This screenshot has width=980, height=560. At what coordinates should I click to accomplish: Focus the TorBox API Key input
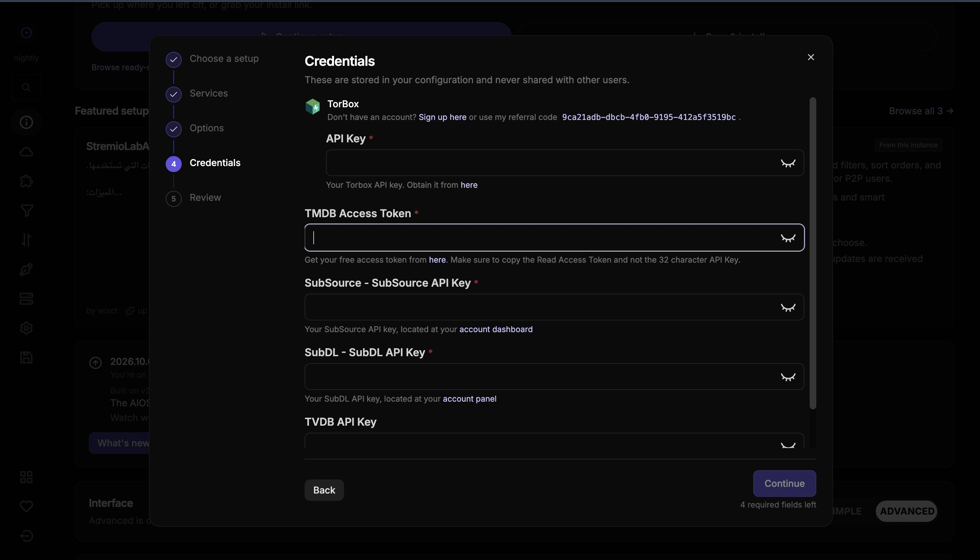pos(565,163)
